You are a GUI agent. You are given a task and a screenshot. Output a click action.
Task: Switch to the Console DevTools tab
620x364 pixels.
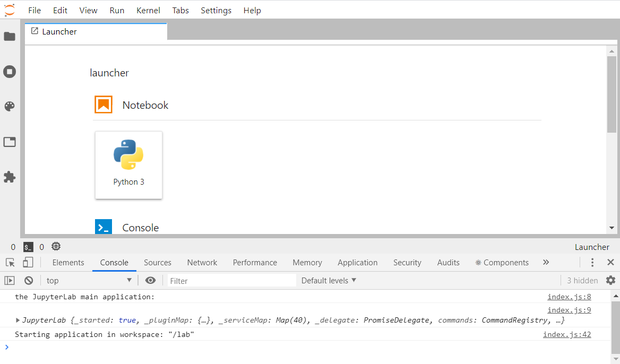tap(114, 263)
